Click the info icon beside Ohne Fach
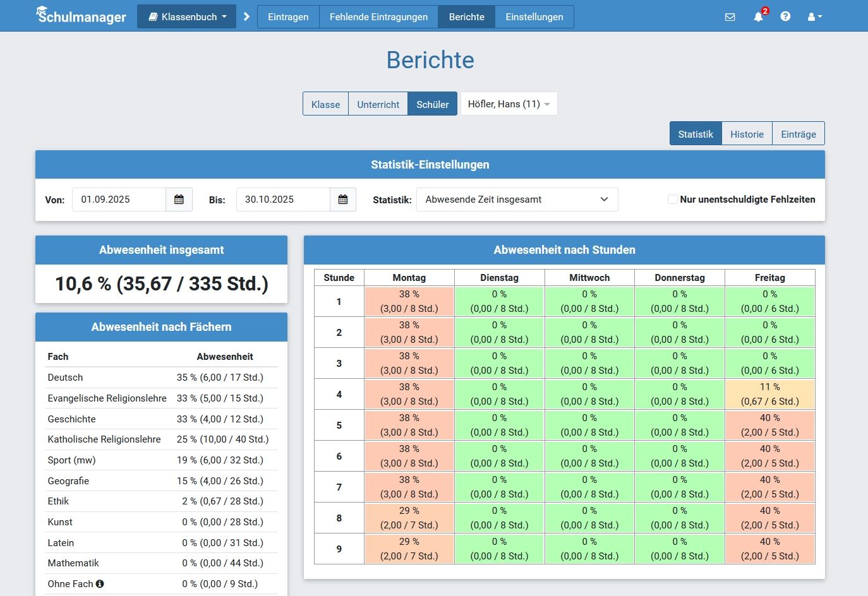Viewport: 868px width, 596px height. pos(100,584)
